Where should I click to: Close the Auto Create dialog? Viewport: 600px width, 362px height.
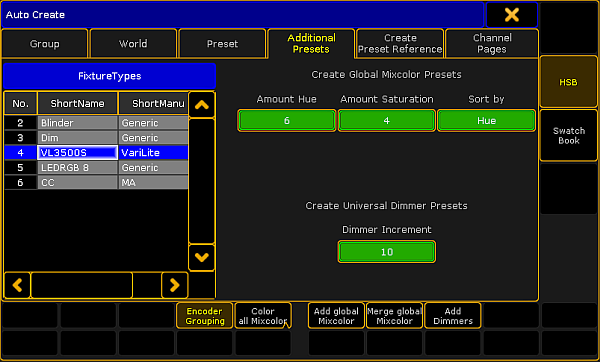pos(512,15)
